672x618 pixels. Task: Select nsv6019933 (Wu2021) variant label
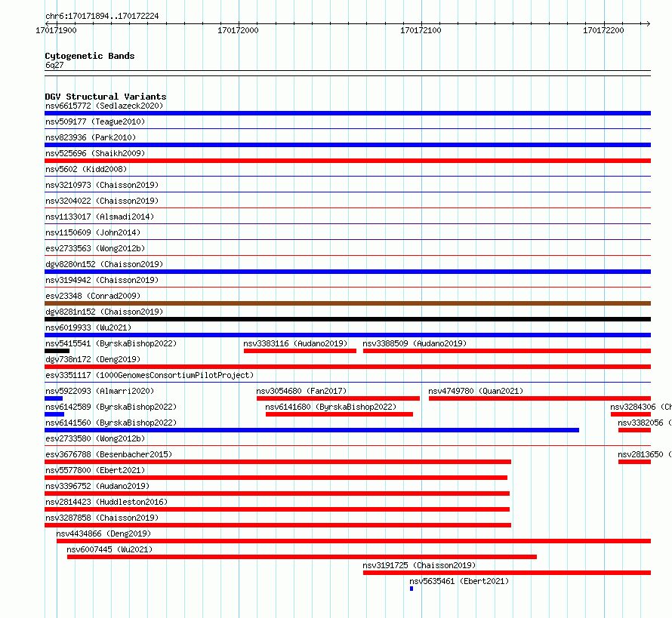tap(88, 327)
